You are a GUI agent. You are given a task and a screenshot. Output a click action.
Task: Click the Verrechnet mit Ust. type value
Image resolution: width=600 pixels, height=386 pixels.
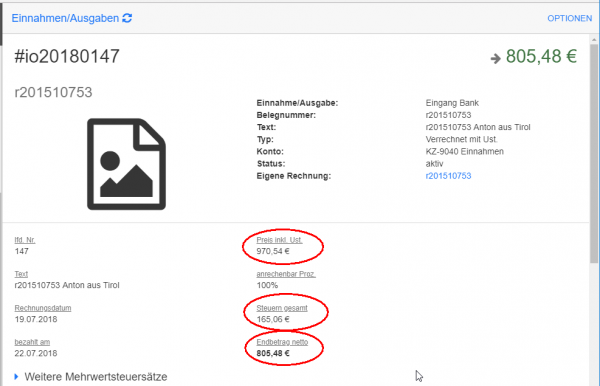pos(461,139)
